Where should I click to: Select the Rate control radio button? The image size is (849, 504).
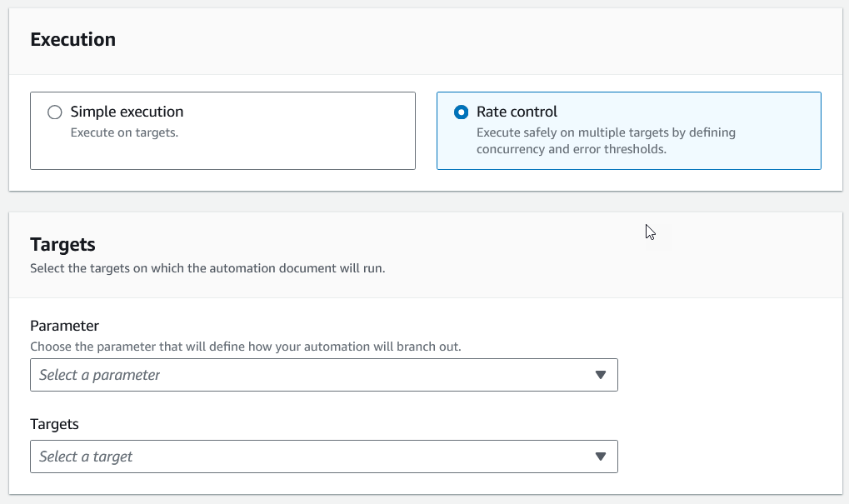coord(461,112)
